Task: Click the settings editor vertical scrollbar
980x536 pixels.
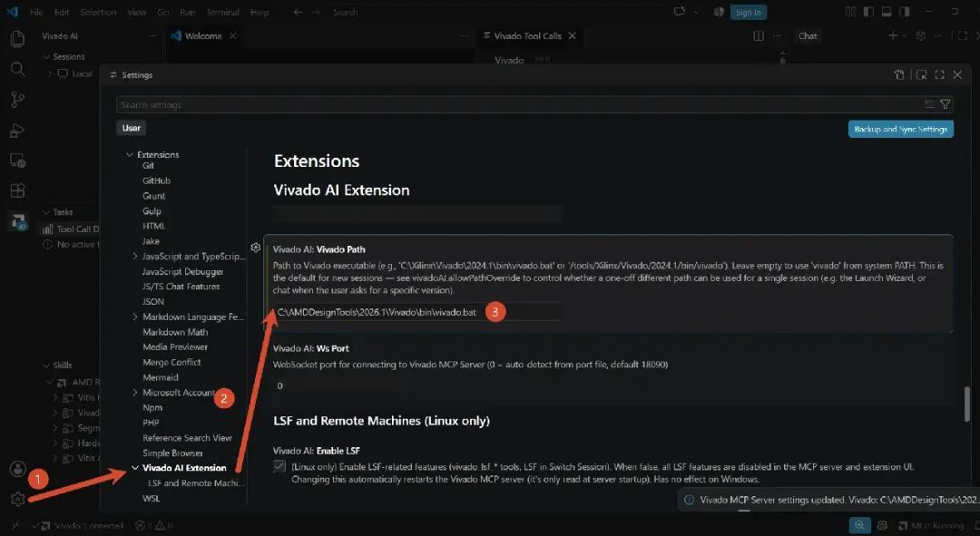Action: tap(967, 404)
